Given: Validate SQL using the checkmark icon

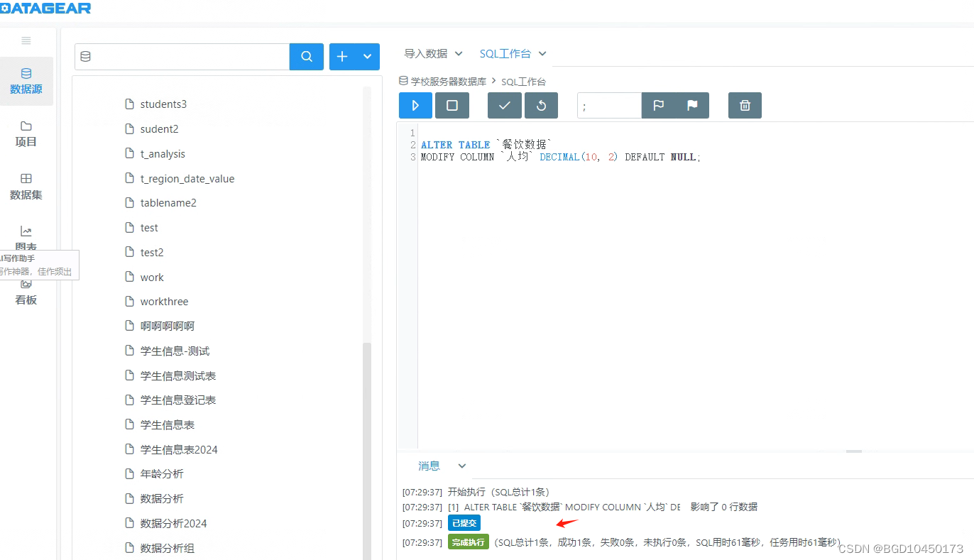Looking at the screenshot, I should pos(504,105).
